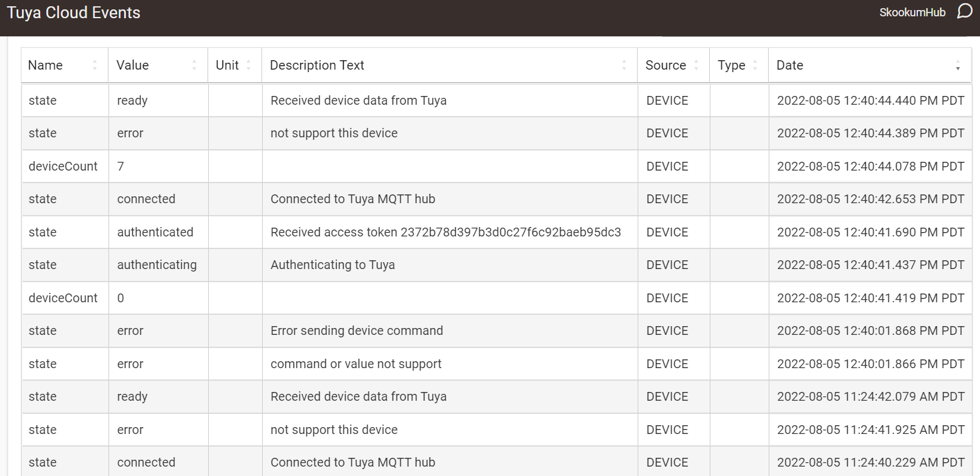Click sort arrows in Name column header
980x476 pixels.
(x=95, y=65)
